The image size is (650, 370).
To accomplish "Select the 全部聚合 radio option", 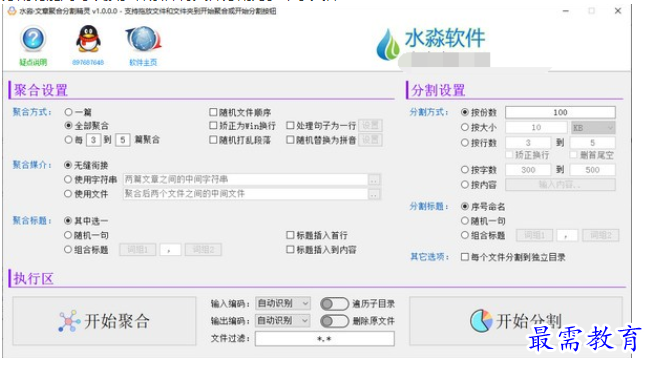I will point(68,126).
